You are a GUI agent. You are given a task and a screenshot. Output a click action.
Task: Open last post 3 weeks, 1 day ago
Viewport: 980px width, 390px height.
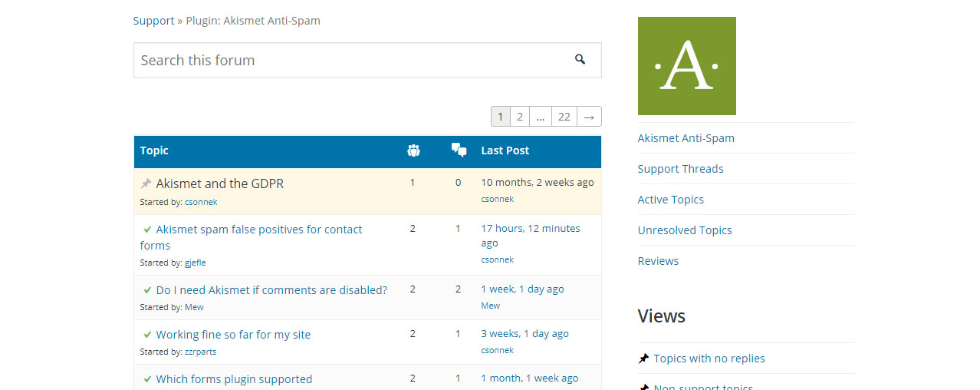point(525,333)
